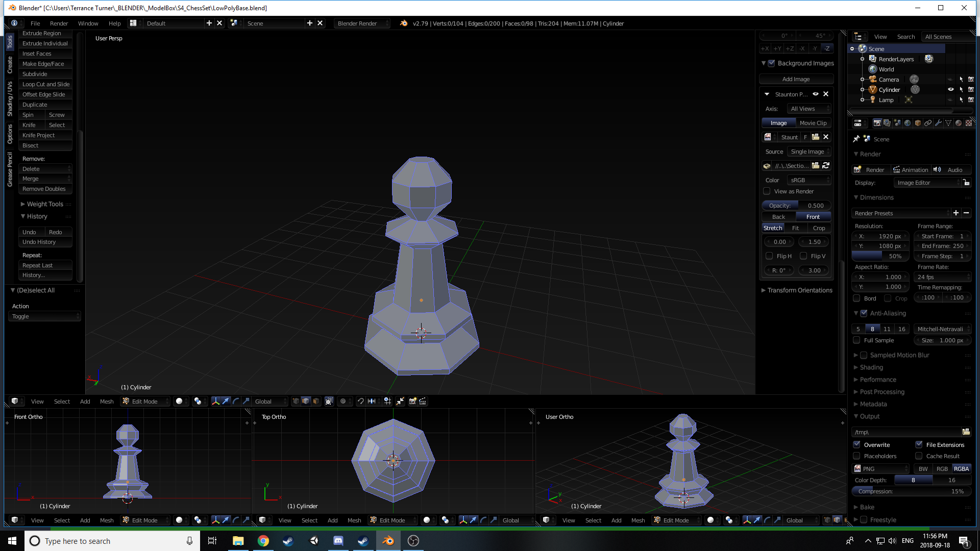Open the sRGB color space dropdown
980x551 pixels.
pos(810,180)
